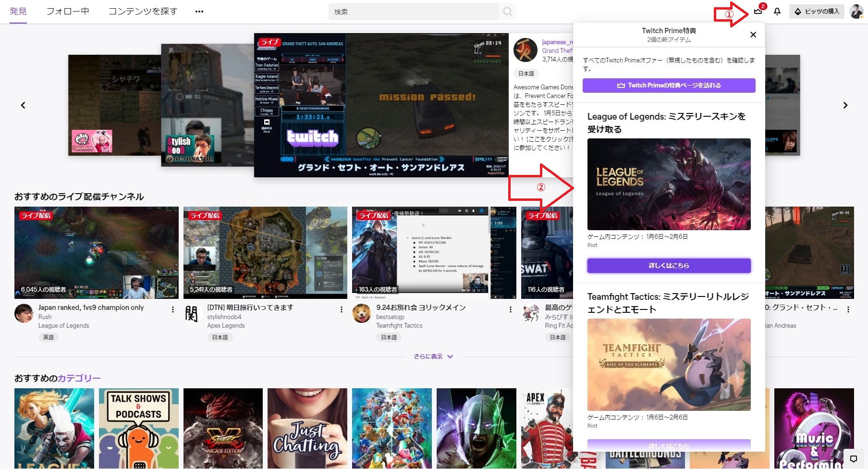Click 日本語 tag on stylishnoob4 card
The height and width of the screenshot is (469, 868).
pyautogui.click(x=220, y=337)
